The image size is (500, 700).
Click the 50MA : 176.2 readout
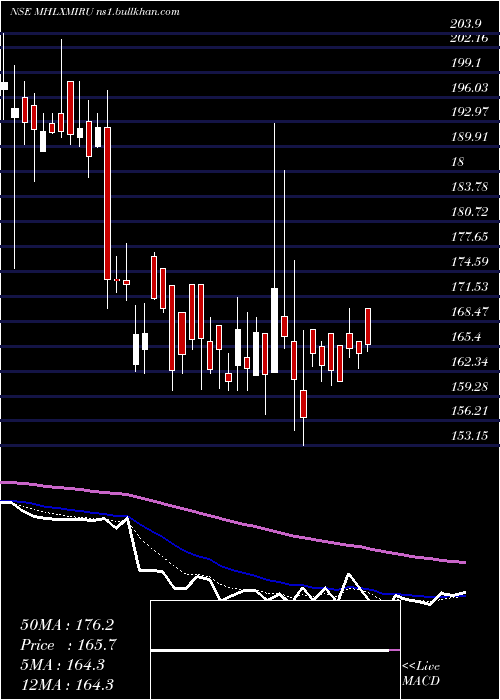(x=67, y=625)
